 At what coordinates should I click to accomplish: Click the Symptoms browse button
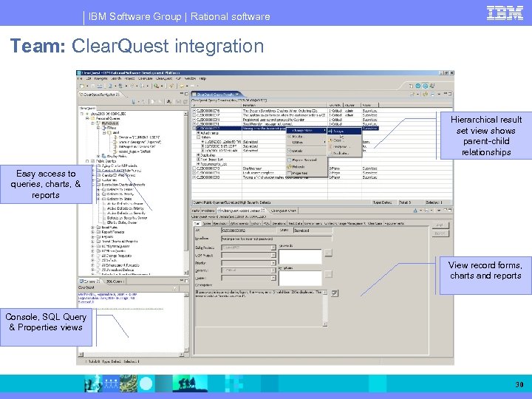(328, 274)
